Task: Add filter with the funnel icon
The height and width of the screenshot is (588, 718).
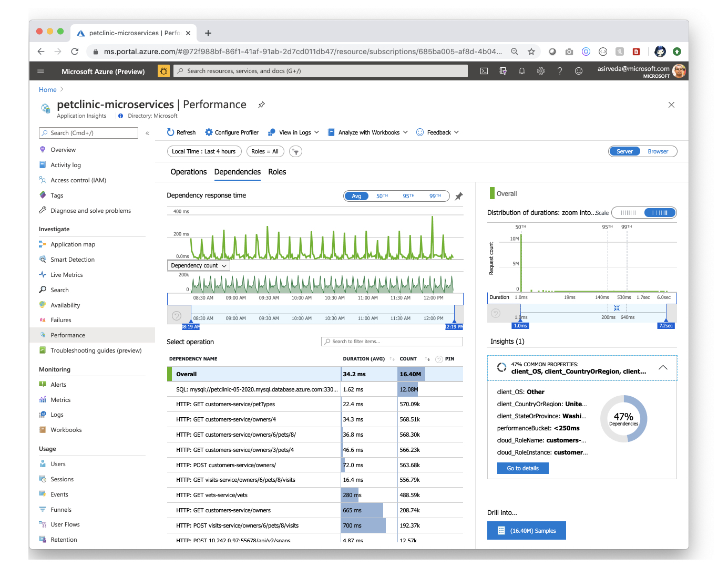Action: [x=296, y=151]
